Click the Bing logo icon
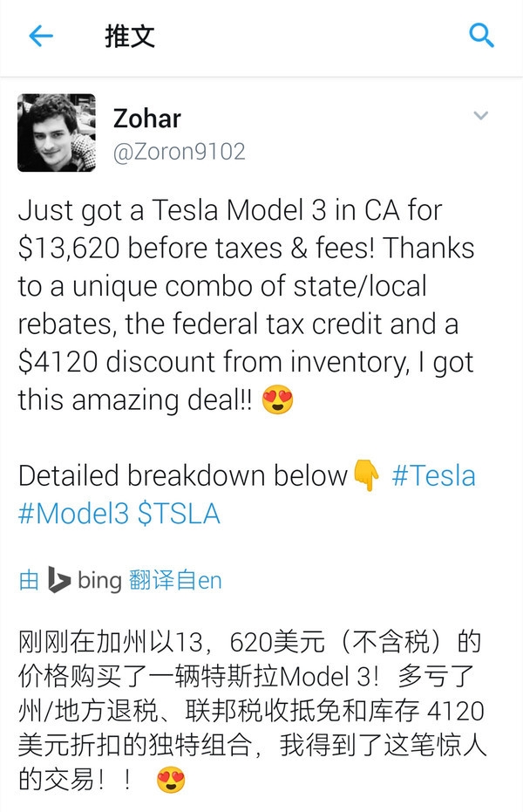 59,580
